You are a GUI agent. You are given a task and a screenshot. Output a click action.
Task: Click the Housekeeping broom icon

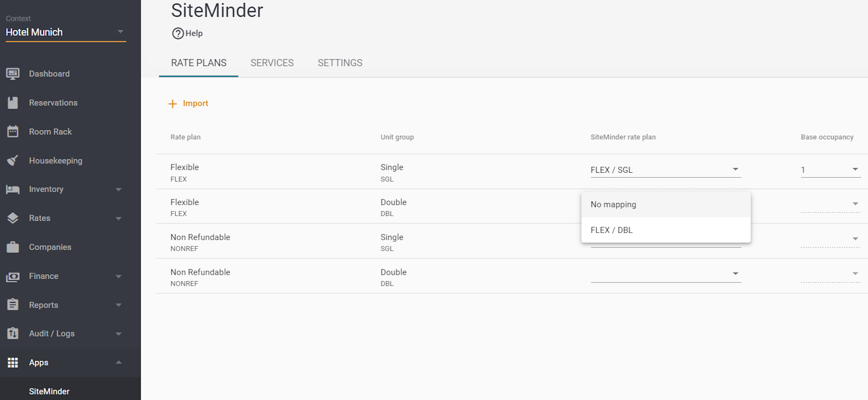pos(13,160)
